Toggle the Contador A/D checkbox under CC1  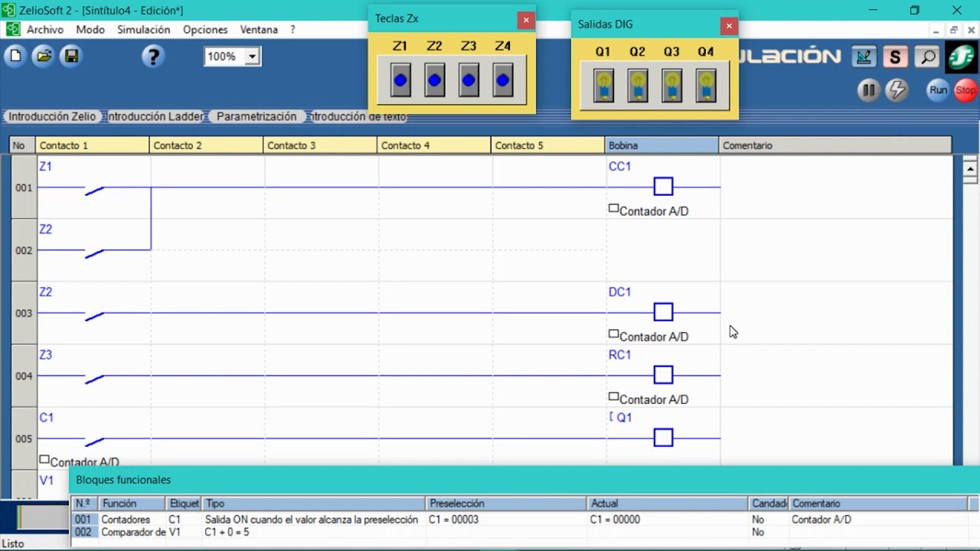(x=613, y=208)
